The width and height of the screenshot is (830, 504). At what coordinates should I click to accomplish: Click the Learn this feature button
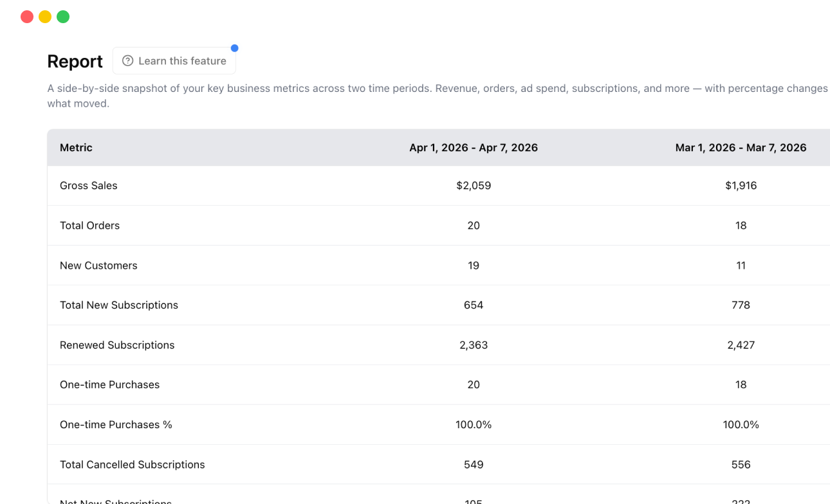click(x=174, y=60)
